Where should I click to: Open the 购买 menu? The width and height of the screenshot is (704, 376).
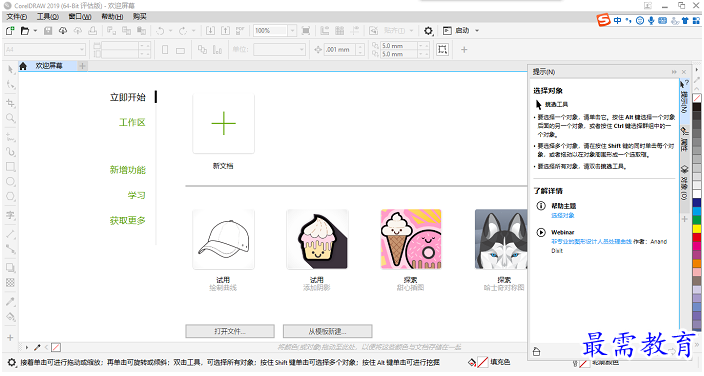click(x=140, y=17)
